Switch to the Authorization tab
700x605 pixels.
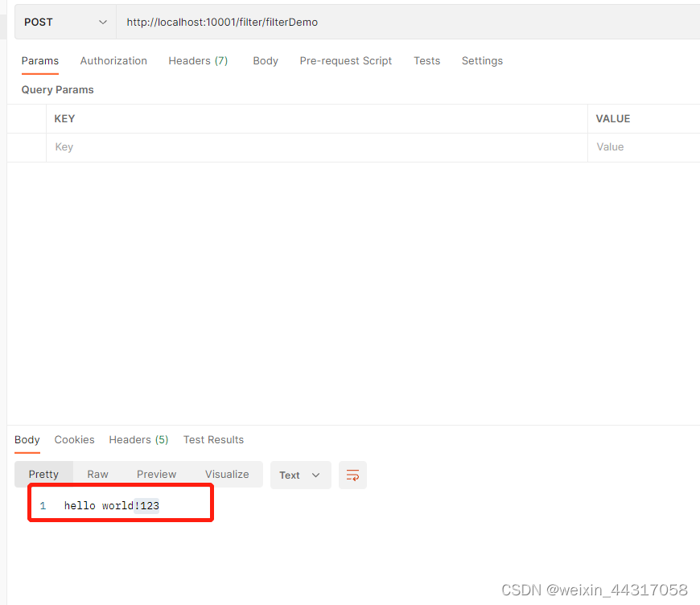click(113, 60)
